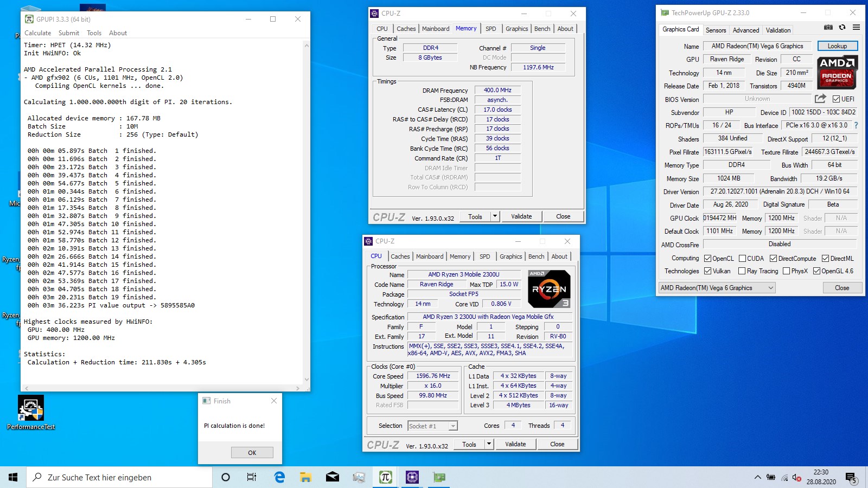The height and width of the screenshot is (488, 868).
Task: Open the Bench tab in top CPU-Z window
Action: (542, 29)
